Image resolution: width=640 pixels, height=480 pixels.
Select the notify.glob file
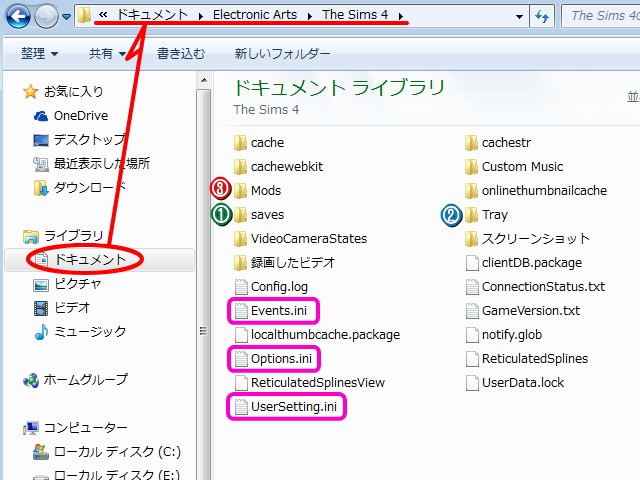504,335
